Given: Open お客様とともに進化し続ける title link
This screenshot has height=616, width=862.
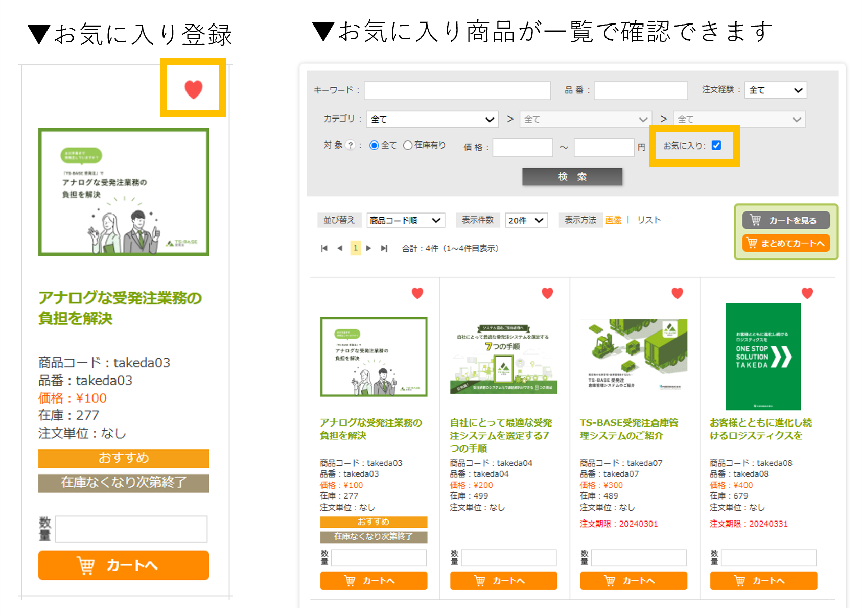Looking at the screenshot, I should tap(761, 429).
